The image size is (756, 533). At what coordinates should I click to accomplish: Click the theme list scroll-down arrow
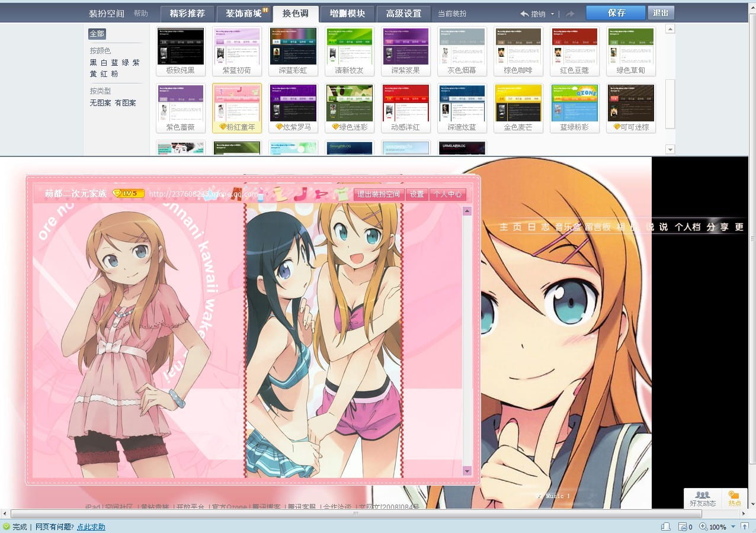pyautogui.click(x=670, y=150)
